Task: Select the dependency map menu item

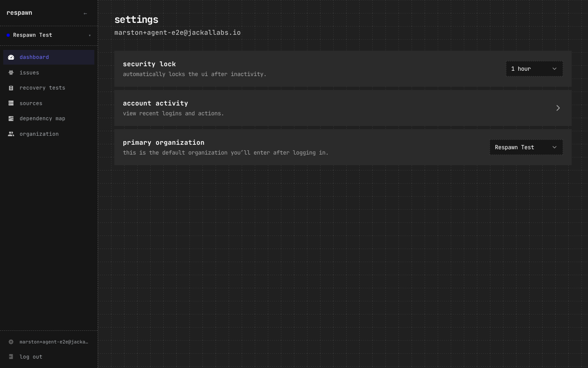Action: tap(49, 119)
